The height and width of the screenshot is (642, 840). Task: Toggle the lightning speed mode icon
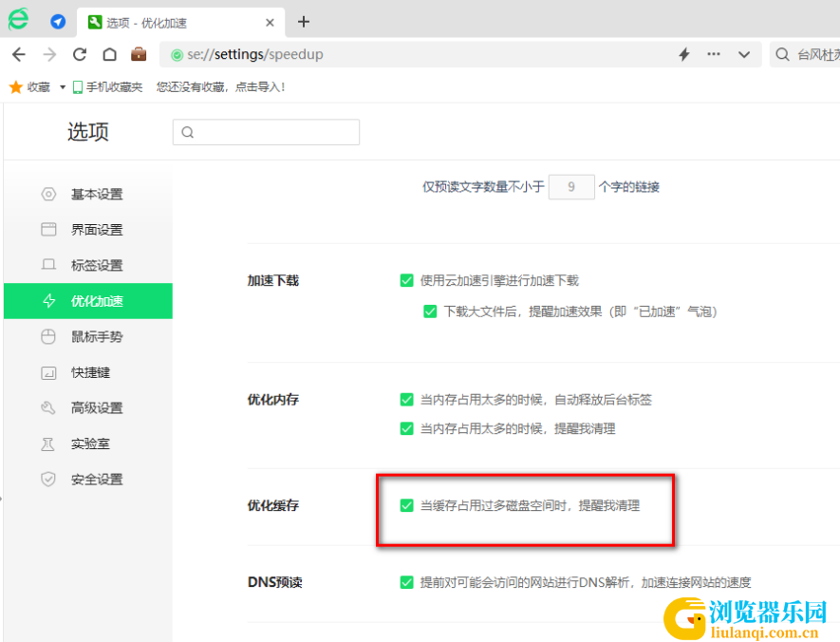tap(684, 54)
